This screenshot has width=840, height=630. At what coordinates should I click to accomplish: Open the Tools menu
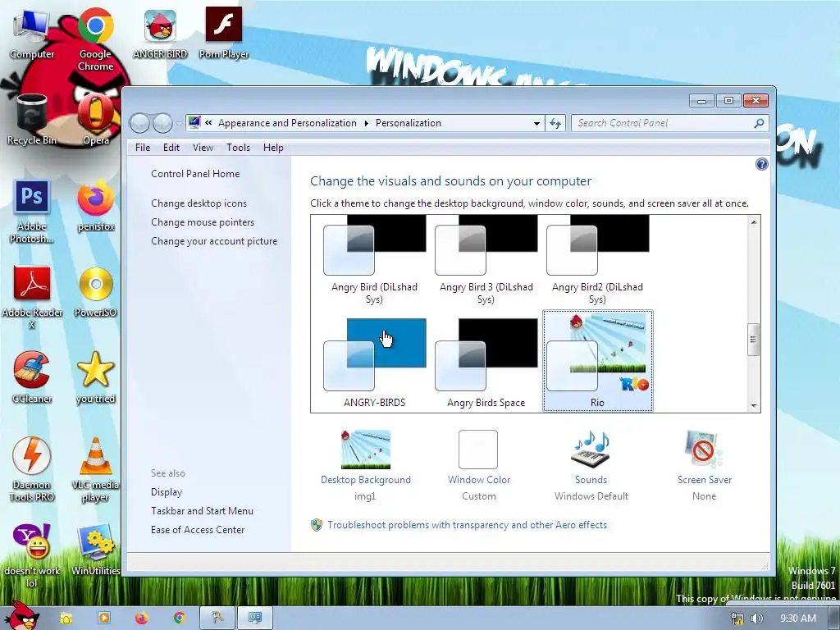pos(239,148)
